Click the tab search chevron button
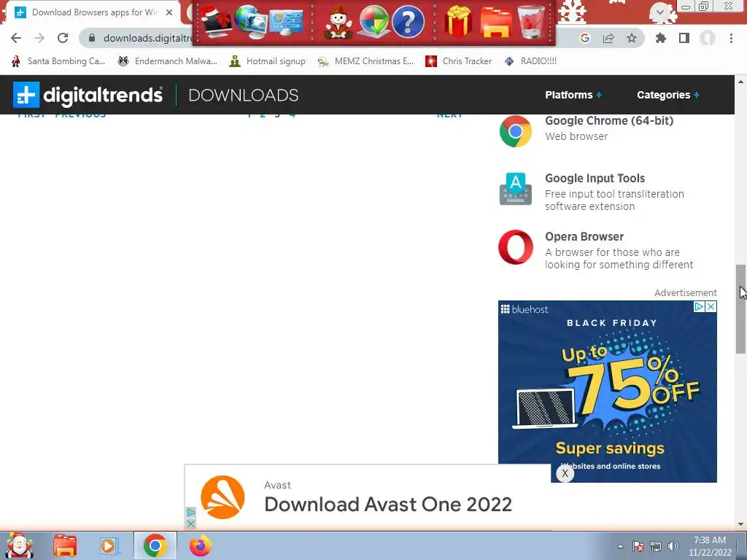The width and height of the screenshot is (747, 560). pyautogui.click(x=660, y=12)
